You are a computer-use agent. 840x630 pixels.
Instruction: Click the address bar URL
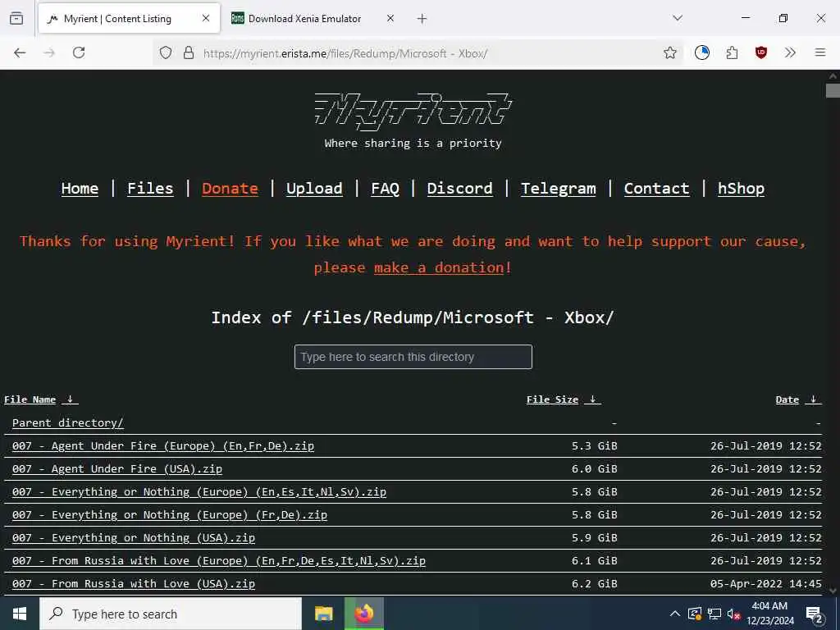(345, 53)
